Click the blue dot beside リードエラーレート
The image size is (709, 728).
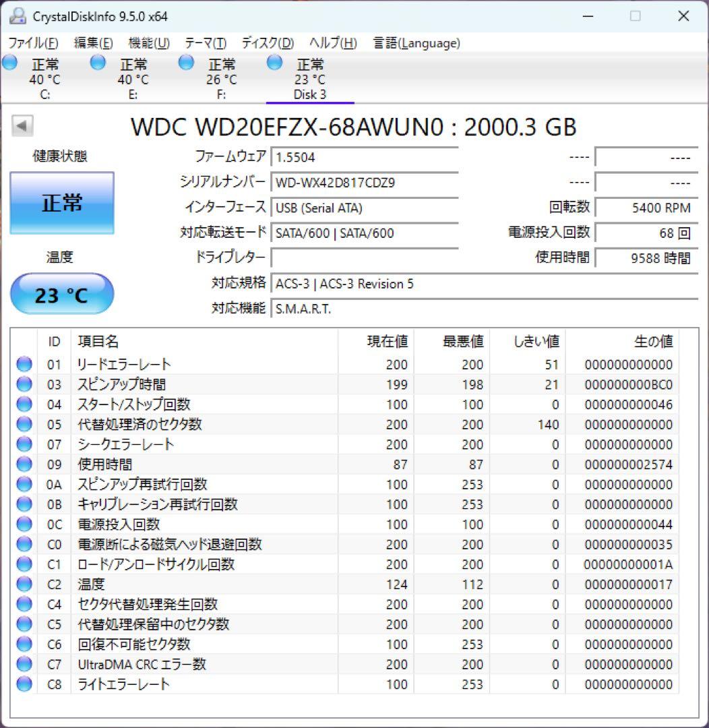click(24, 364)
